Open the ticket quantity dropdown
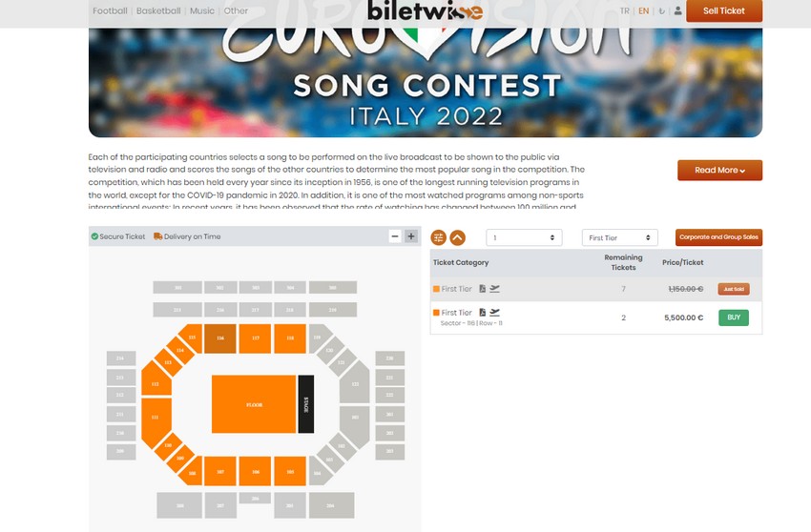811x532 pixels. [x=524, y=237]
